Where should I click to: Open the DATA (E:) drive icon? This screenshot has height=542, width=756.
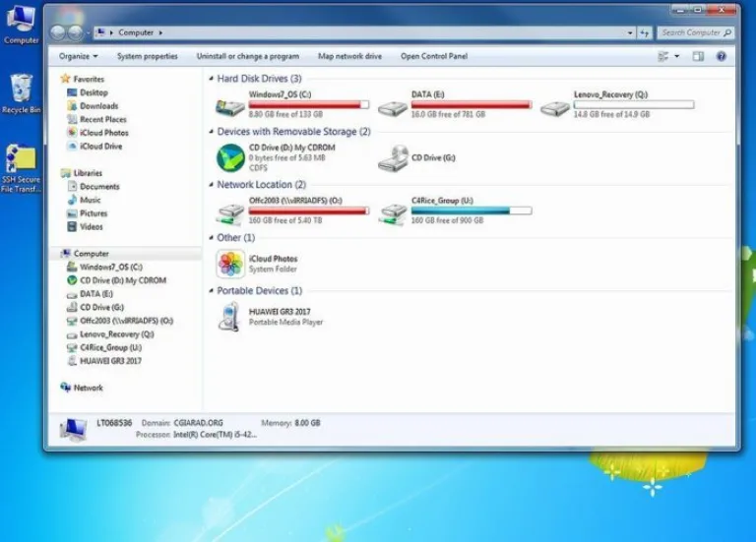pyautogui.click(x=393, y=108)
